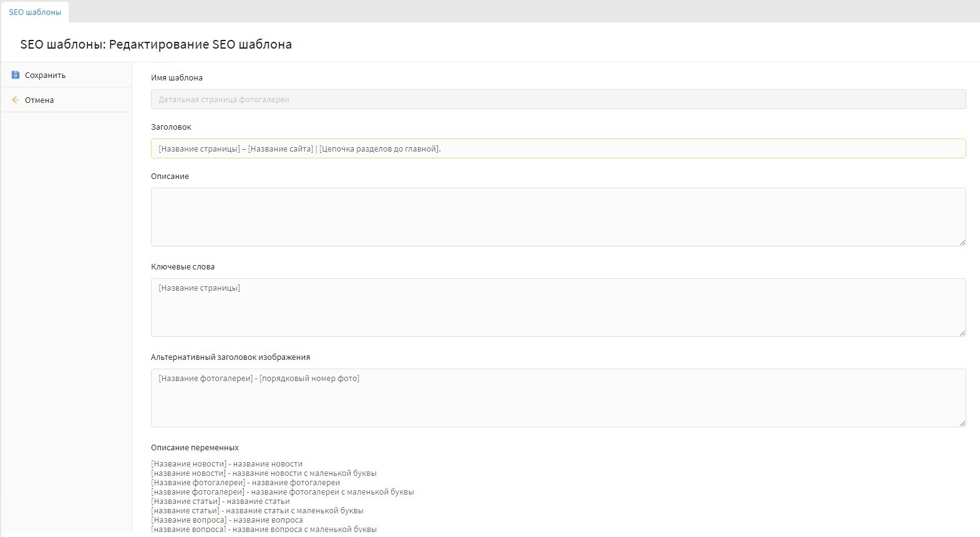
Task: Focus the Заголовок input field
Action: (558, 148)
